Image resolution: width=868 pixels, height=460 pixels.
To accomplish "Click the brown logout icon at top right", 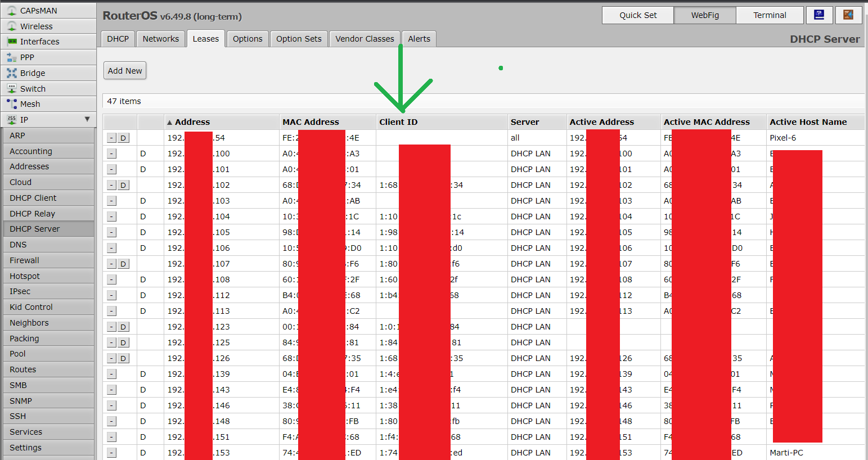I will [x=849, y=15].
